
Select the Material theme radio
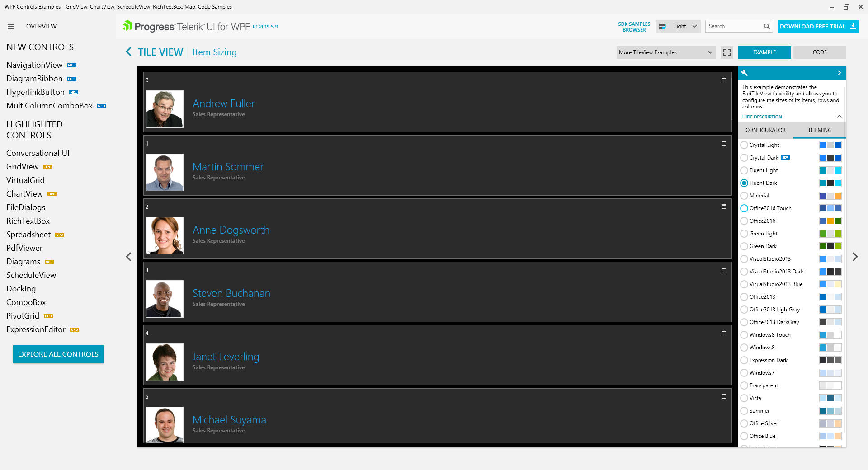tap(744, 196)
